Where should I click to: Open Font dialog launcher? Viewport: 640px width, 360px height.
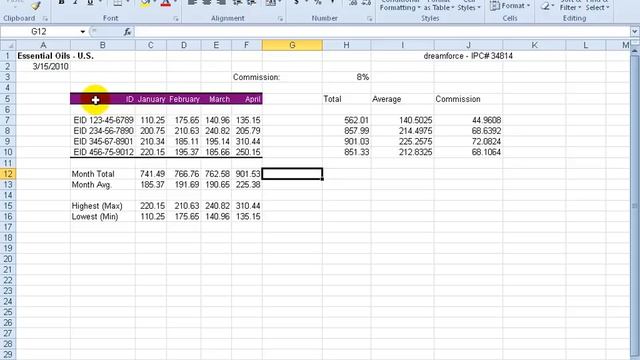tap(176, 19)
